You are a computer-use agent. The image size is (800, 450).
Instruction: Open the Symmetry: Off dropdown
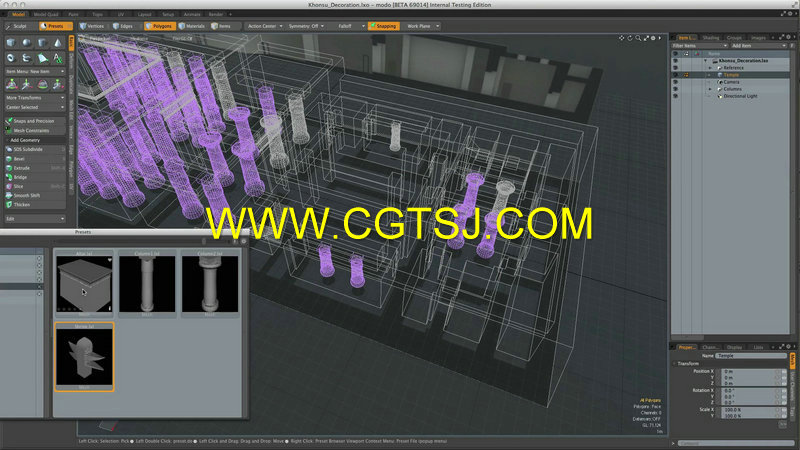click(x=306, y=26)
